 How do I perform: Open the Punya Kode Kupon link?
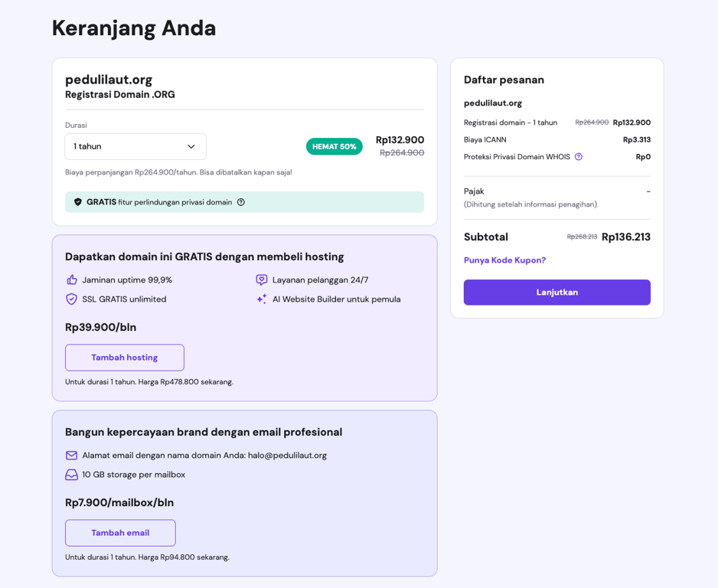point(504,260)
